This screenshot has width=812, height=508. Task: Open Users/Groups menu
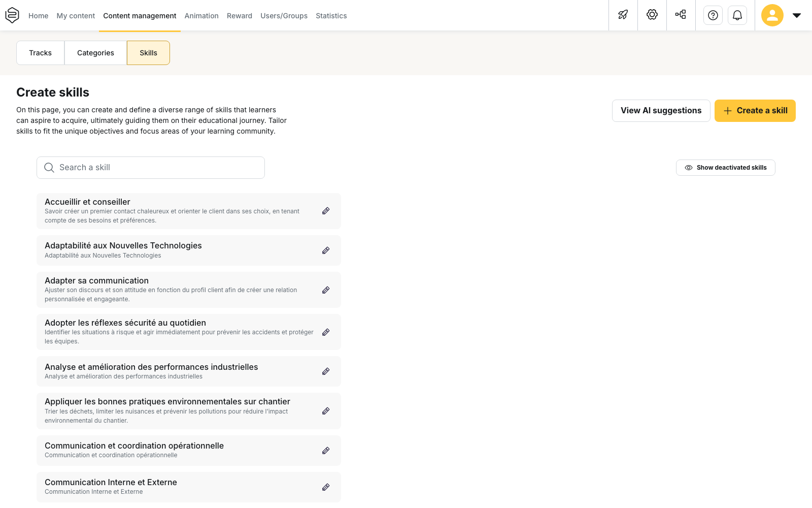coord(284,16)
